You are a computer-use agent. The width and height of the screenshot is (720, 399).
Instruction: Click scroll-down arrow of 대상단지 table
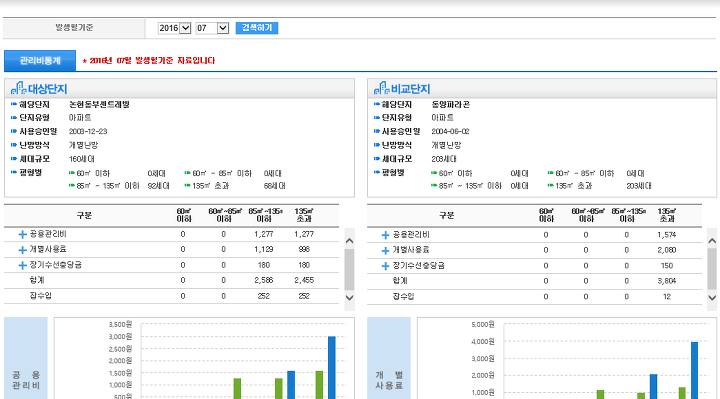349,298
